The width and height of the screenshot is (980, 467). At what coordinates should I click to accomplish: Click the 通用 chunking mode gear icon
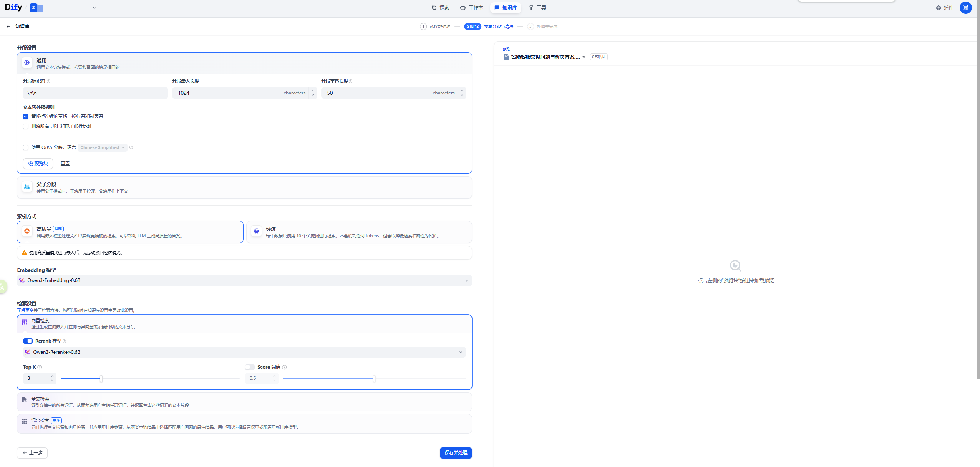(x=27, y=63)
